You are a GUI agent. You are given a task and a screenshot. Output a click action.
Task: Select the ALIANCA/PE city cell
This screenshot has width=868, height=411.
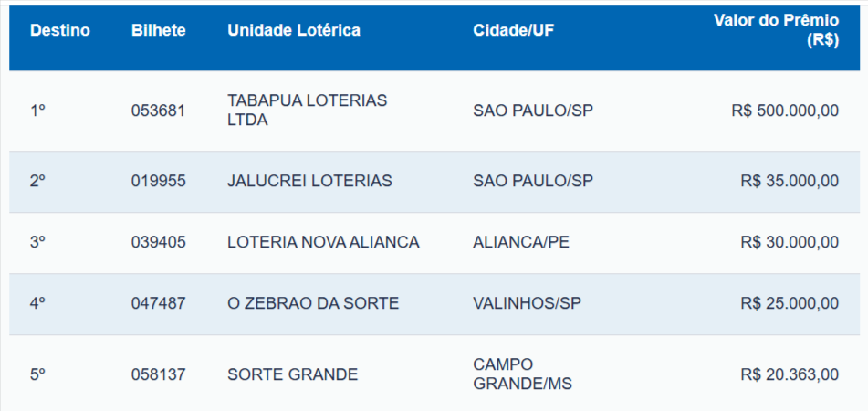point(519,242)
